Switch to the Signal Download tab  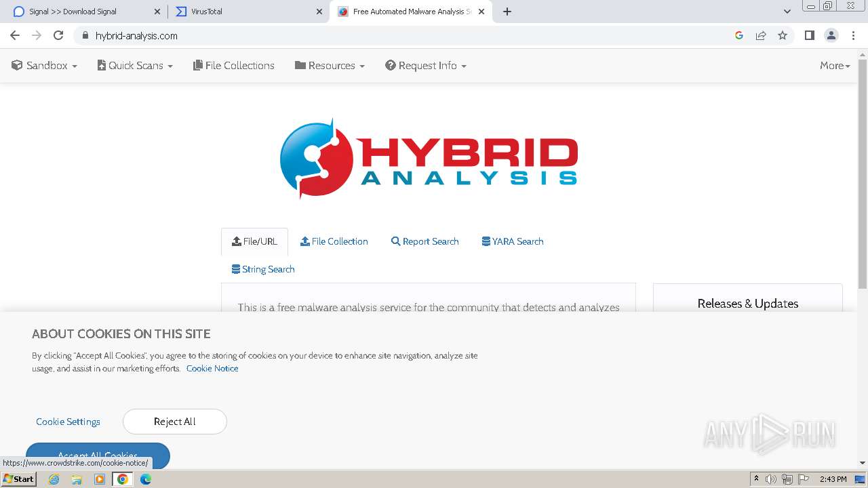(85, 12)
